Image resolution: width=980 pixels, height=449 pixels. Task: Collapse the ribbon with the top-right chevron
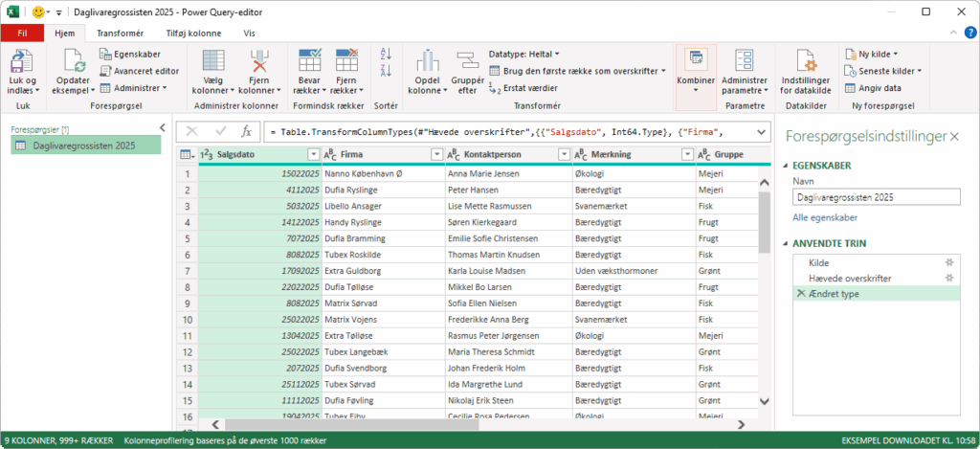[x=954, y=33]
